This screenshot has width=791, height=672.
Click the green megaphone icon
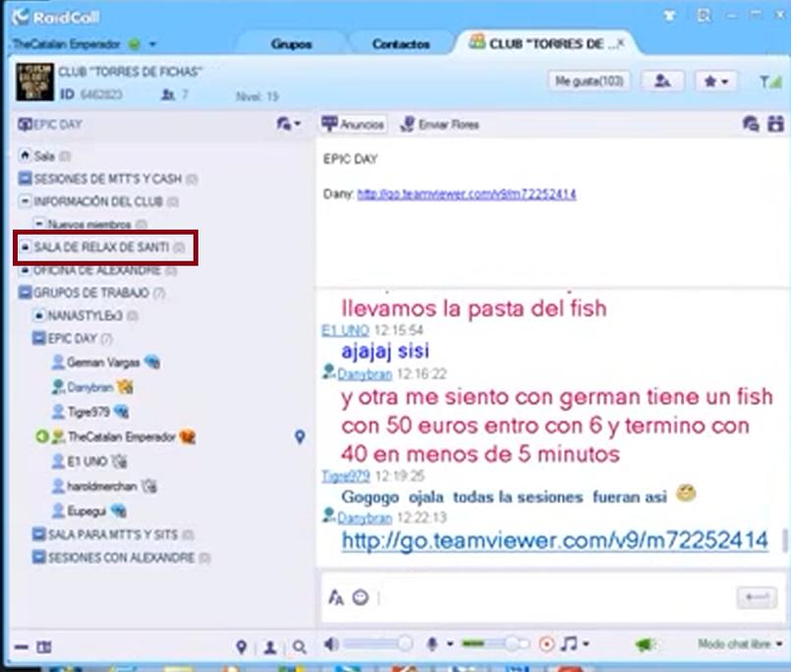click(646, 644)
